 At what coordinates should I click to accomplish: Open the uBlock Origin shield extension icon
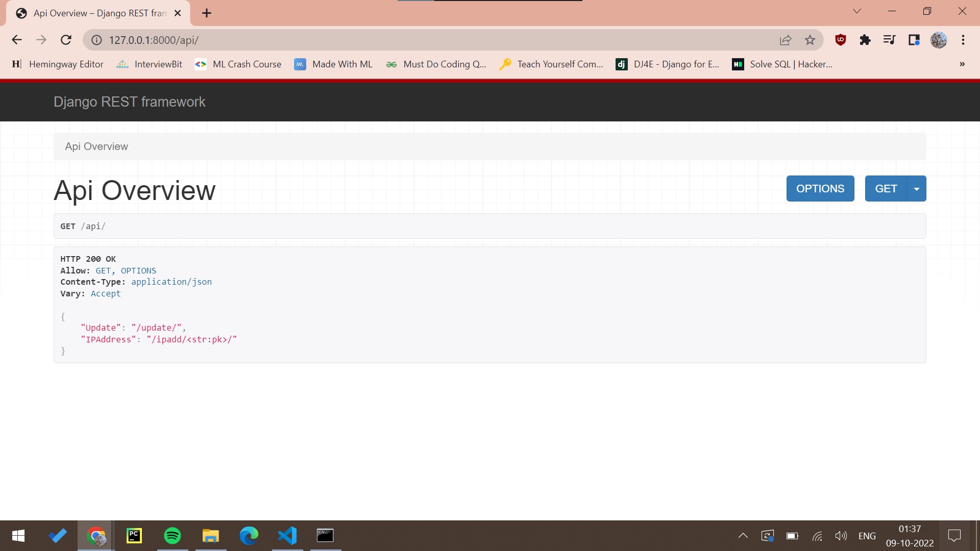pos(840,40)
